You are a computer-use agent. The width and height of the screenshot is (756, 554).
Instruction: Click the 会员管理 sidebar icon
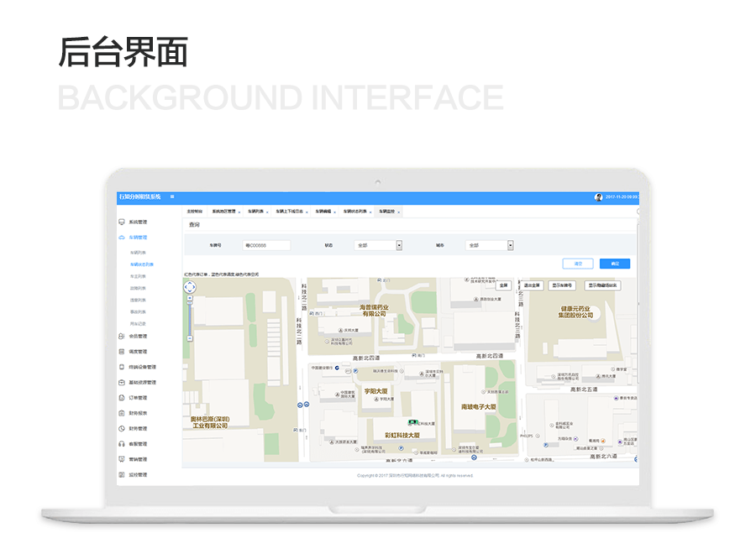(122, 336)
